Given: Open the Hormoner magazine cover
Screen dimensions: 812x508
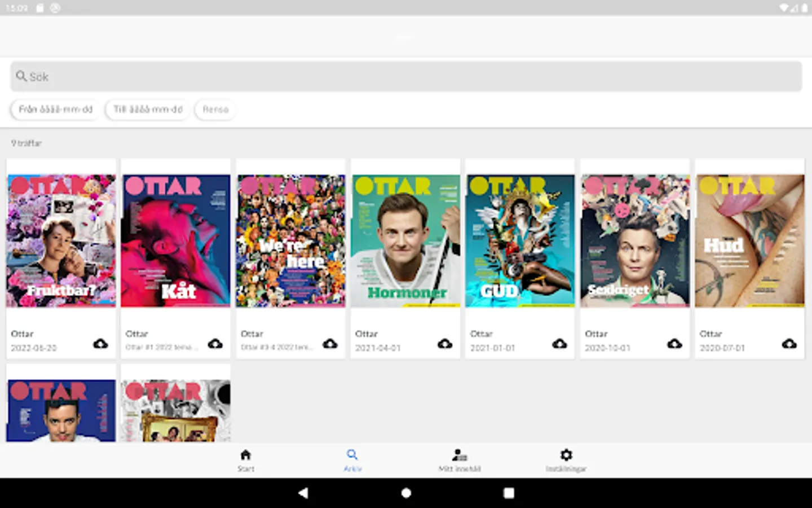Looking at the screenshot, I should (x=405, y=240).
